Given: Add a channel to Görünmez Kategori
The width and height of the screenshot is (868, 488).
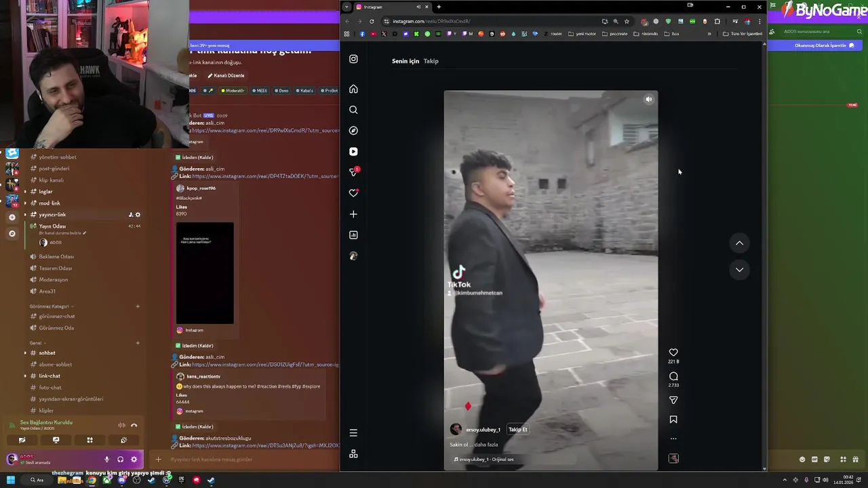Looking at the screenshot, I should click(x=138, y=306).
